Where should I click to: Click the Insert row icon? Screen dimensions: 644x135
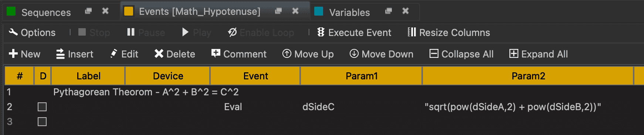point(60,54)
